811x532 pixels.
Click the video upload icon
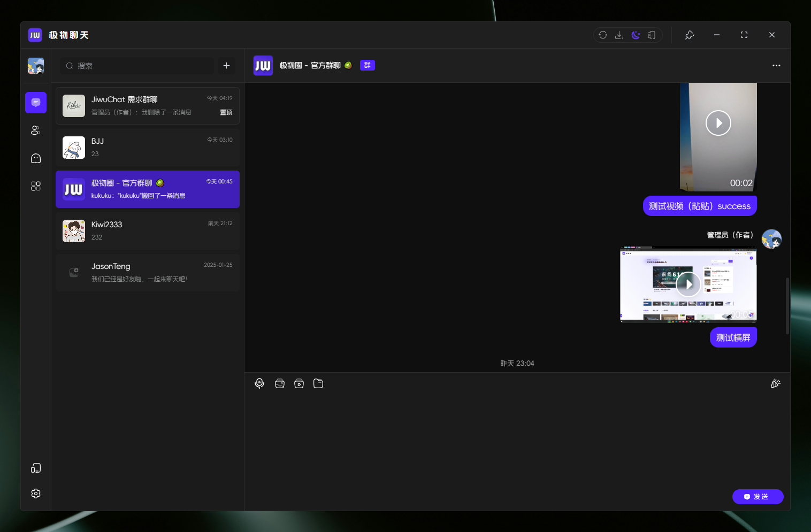(x=299, y=383)
